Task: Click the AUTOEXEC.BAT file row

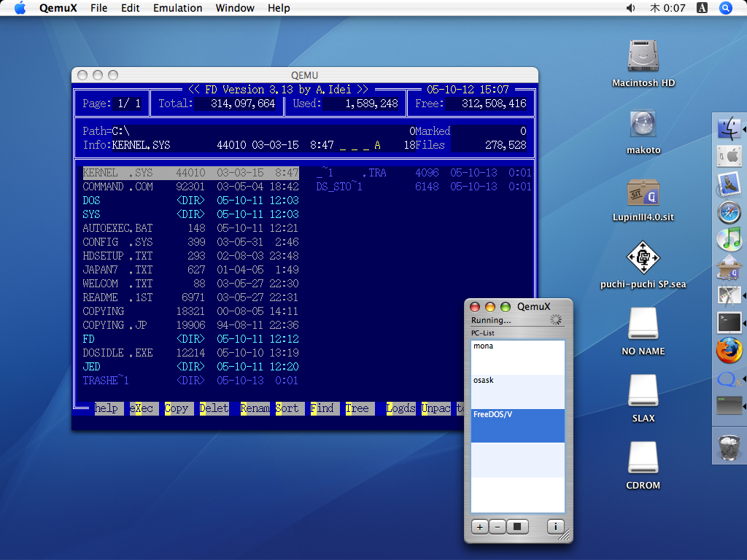Action: click(190, 228)
